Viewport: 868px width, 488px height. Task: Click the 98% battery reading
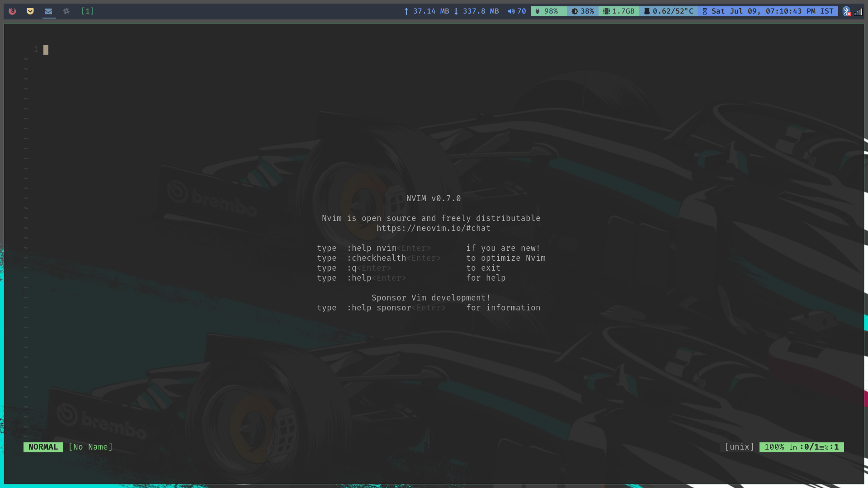551,11
